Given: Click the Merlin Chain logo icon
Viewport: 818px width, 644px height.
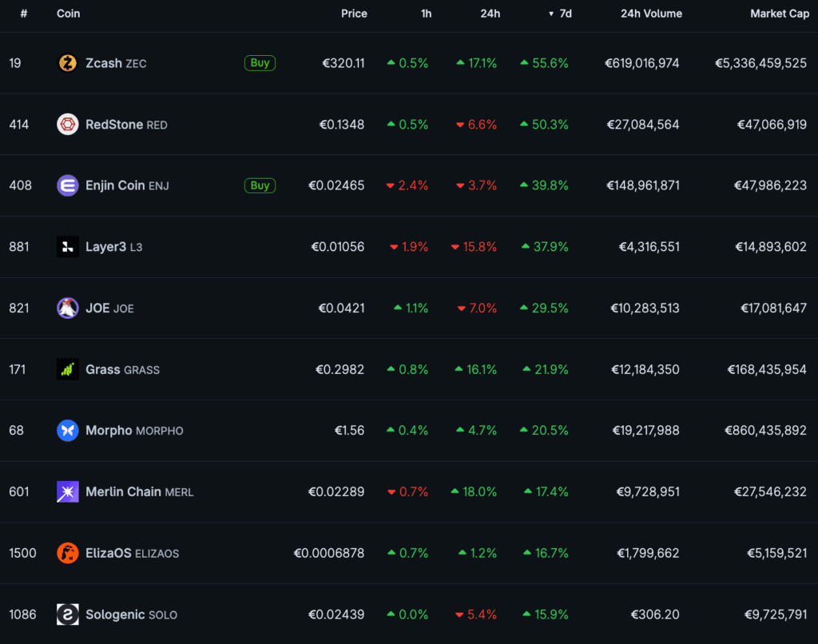Looking at the screenshot, I should pyautogui.click(x=68, y=492).
